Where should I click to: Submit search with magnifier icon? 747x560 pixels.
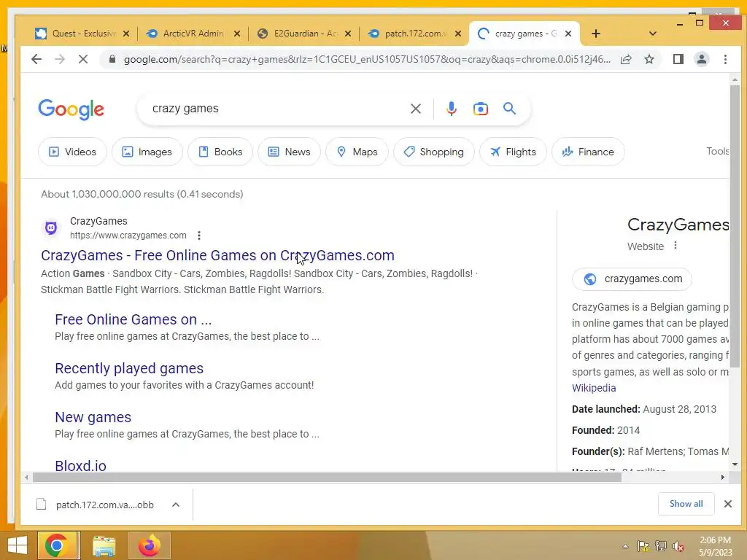[509, 109]
